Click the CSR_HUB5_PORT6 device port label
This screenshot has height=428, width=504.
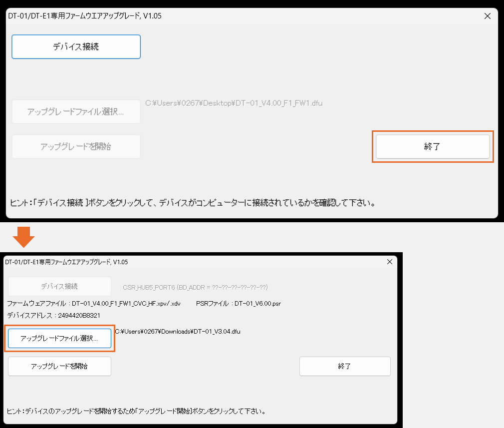[x=195, y=287]
